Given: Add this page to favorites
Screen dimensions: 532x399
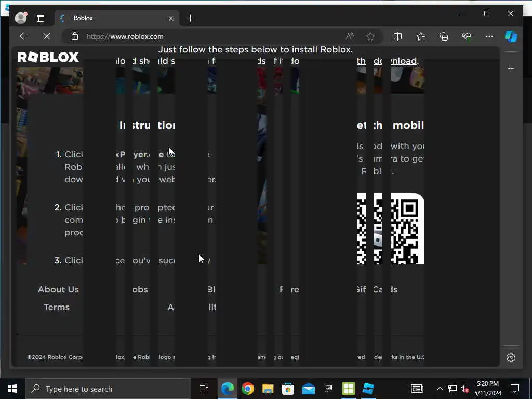Looking at the screenshot, I should (x=370, y=36).
